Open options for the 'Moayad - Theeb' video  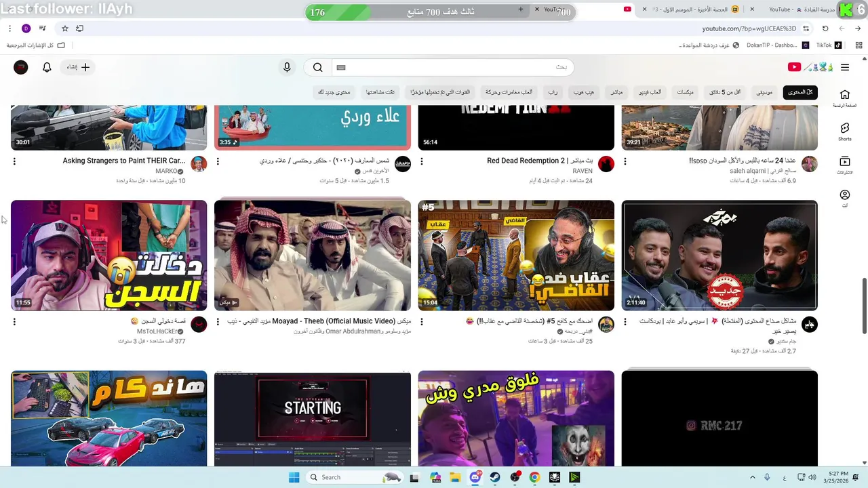(218, 321)
